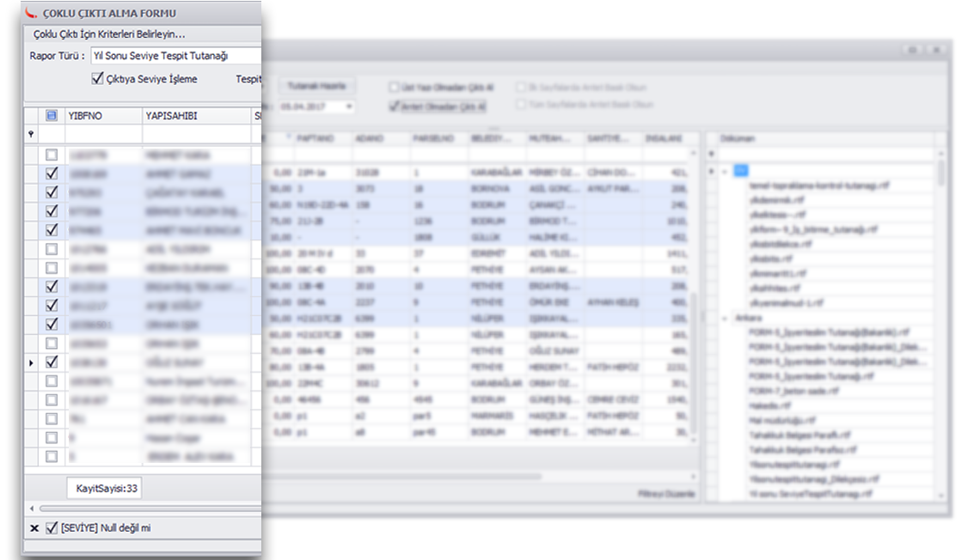Image resolution: width=980 pixels, height=560 pixels.
Task: Open the Rapor Türü dropdown
Action: (x=172, y=56)
